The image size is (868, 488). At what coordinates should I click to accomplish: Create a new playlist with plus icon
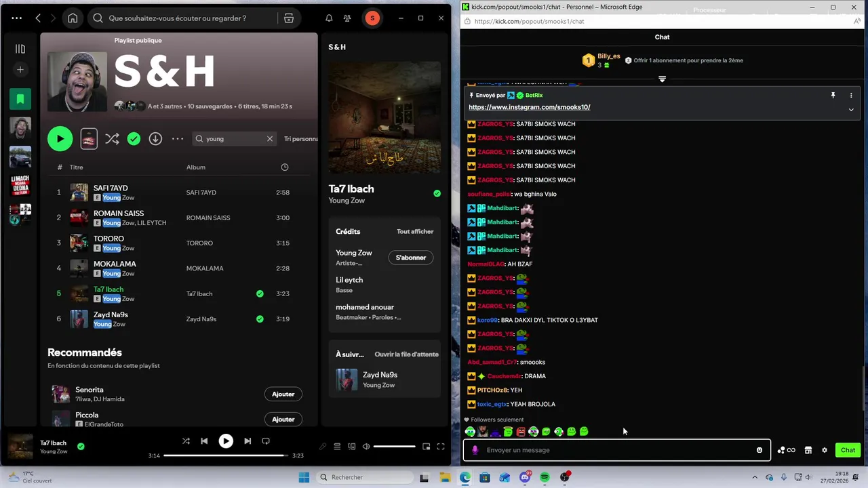20,69
